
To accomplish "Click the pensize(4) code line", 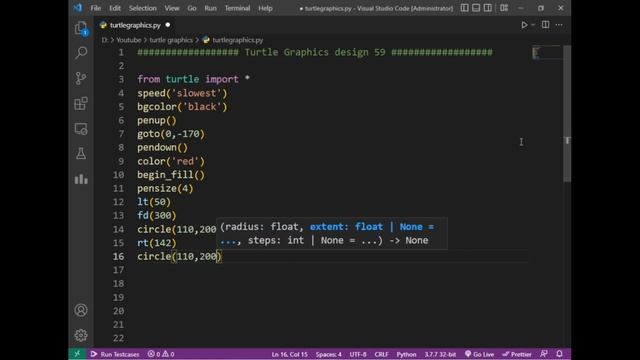I will [165, 189].
